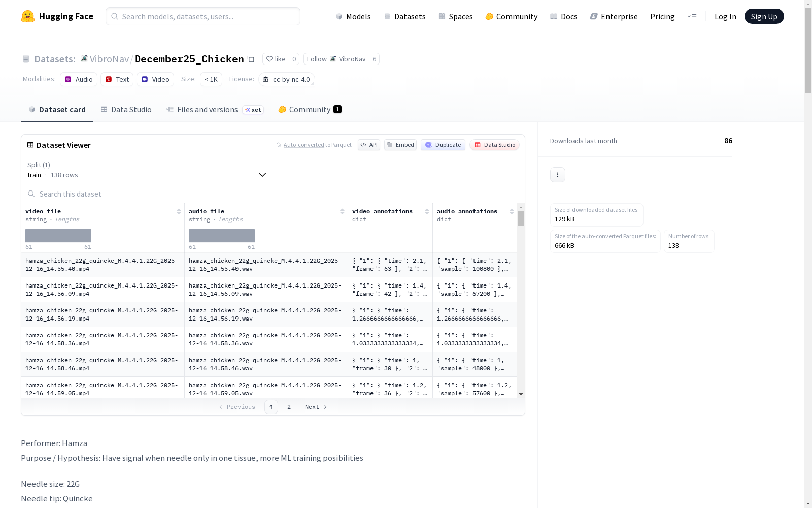
Task: Open Data Studio from the viewer header
Action: [494, 145]
